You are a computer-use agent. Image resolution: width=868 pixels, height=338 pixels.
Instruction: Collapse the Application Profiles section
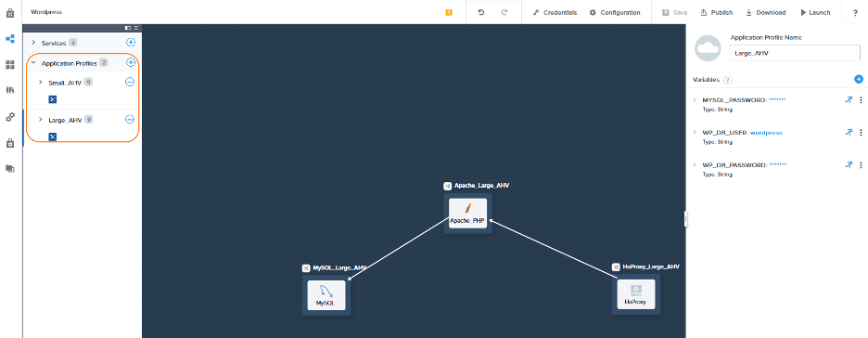click(x=33, y=63)
